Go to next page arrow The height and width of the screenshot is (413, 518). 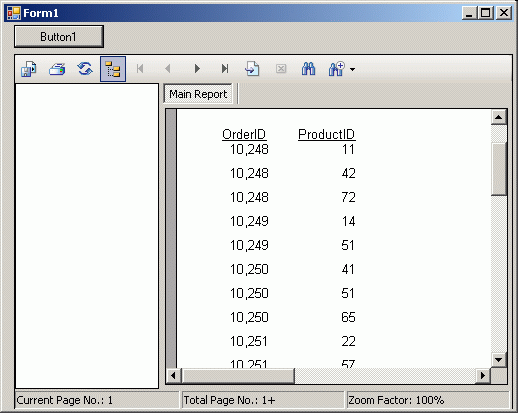pos(197,69)
